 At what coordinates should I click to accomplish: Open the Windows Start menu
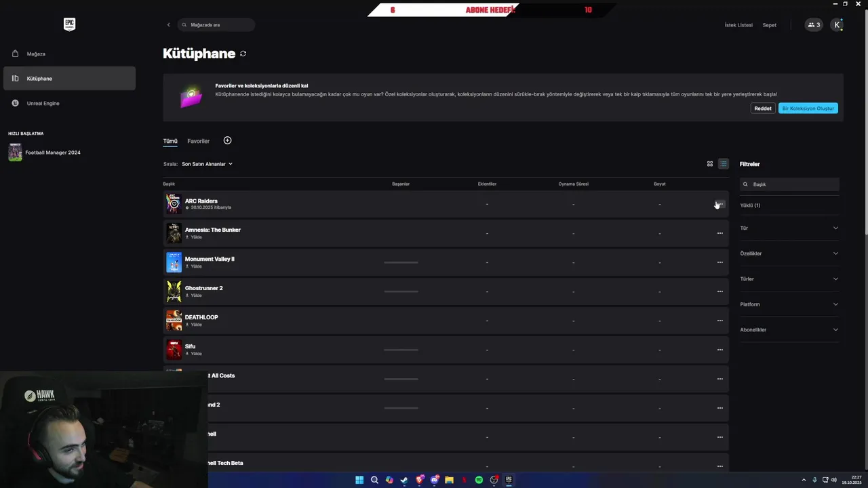click(x=359, y=480)
